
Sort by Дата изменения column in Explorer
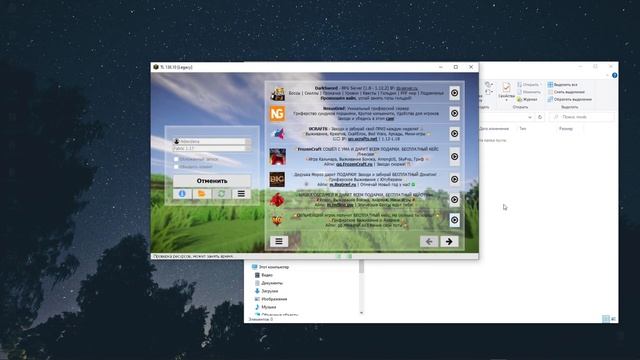click(x=493, y=129)
